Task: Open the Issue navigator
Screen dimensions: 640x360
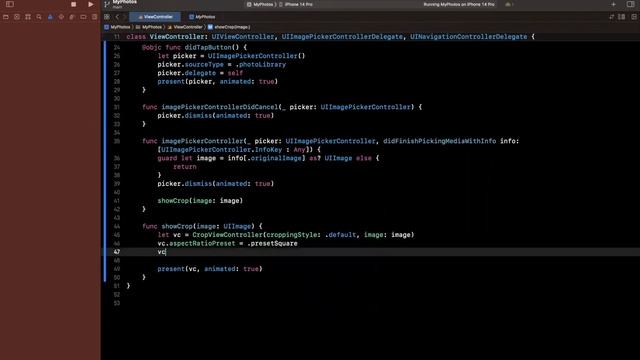Action: click(50, 17)
